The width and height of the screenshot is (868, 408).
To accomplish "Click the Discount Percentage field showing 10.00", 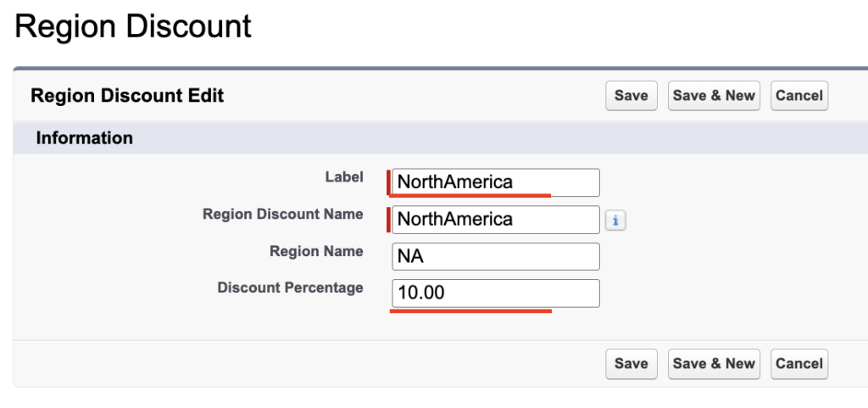I will coord(495,293).
